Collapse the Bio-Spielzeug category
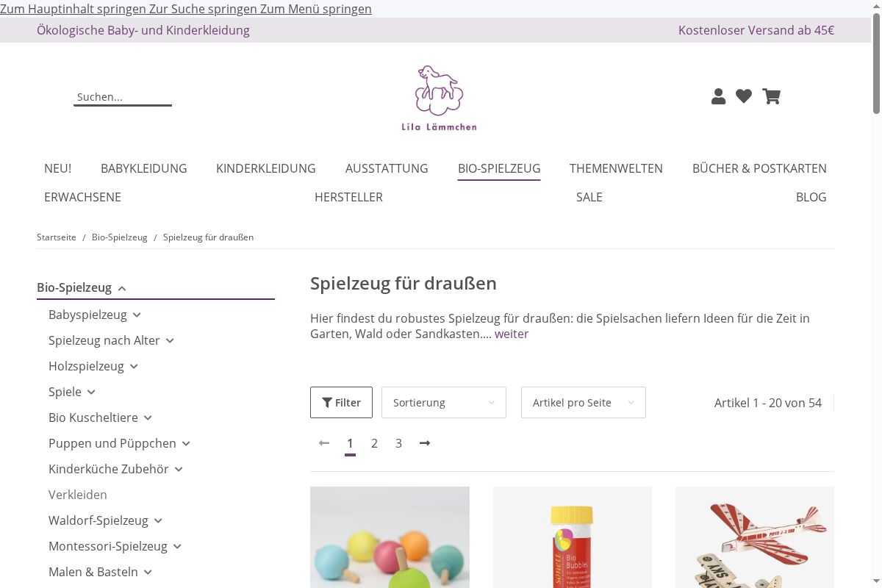 click(122, 288)
